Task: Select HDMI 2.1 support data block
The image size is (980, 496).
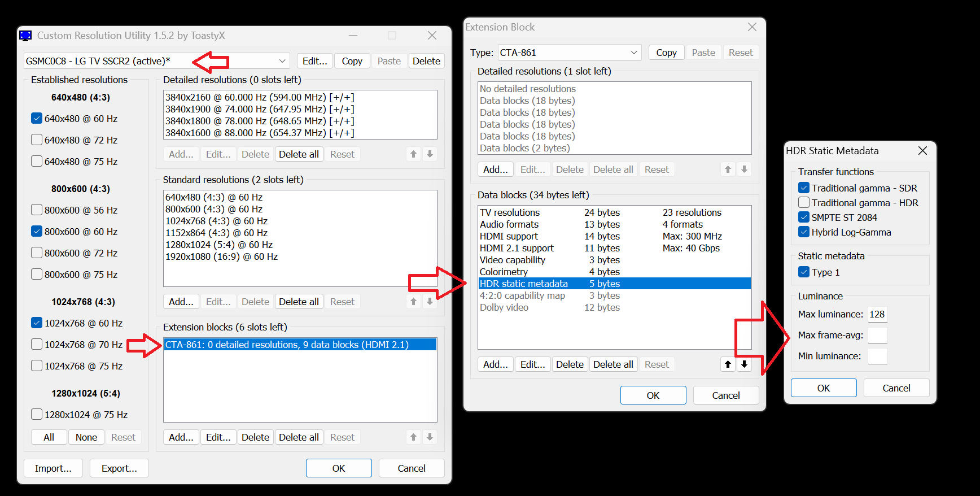Action: coord(614,248)
